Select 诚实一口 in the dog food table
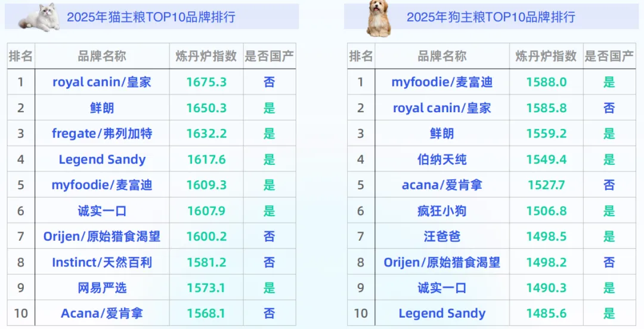This screenshot has height=329, width=644. point(442,288)
